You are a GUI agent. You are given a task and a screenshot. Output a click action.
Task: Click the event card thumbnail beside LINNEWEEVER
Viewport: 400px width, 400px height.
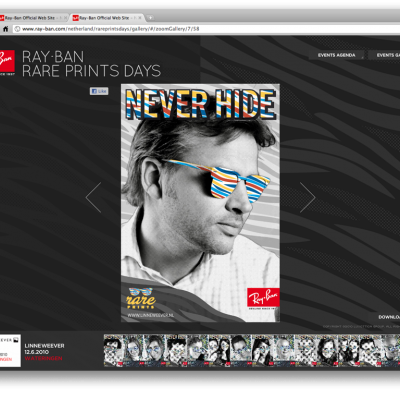[x=10, y=351]
